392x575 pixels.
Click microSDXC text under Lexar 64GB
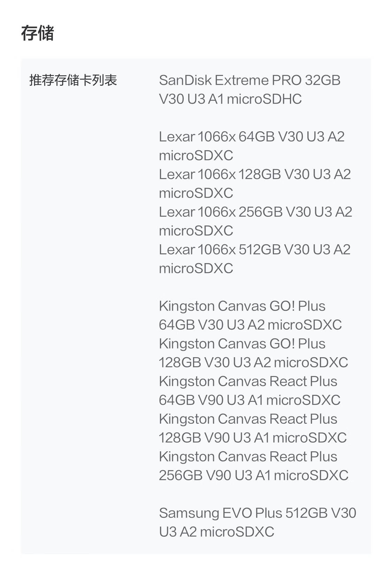(196, 155)
